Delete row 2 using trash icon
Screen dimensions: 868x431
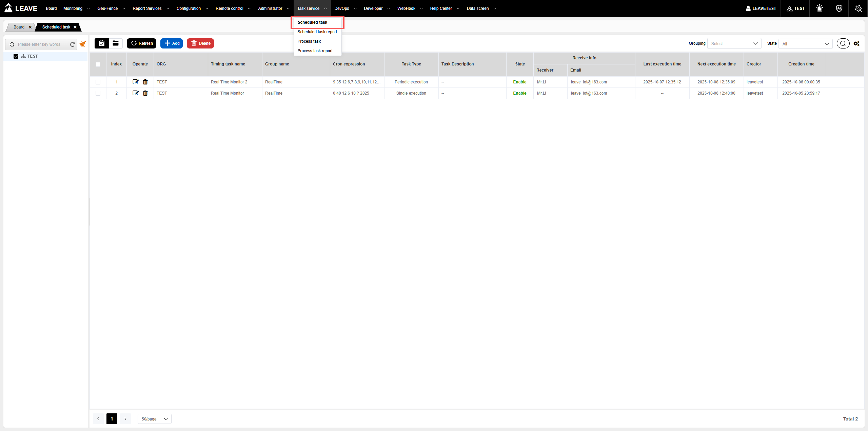point(145,93)
